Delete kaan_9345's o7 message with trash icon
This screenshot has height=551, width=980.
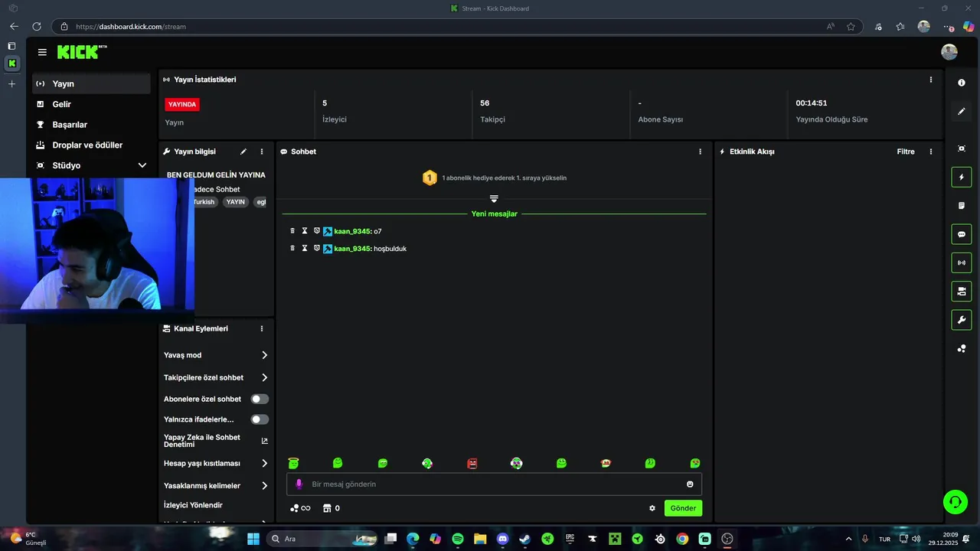pos(292,230)
